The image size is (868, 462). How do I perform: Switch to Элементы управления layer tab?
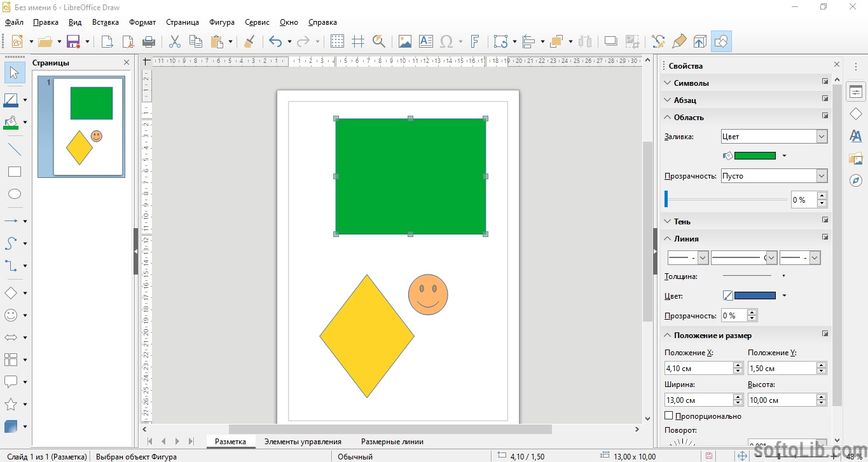point(303,442)
